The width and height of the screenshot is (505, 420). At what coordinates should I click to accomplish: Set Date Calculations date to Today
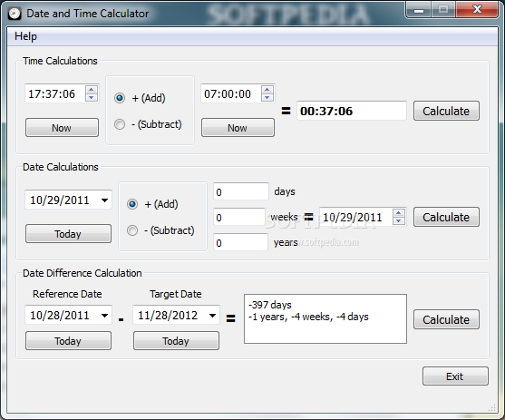pos(68,234)
